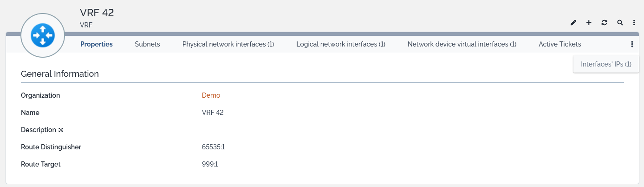Click the pencil icon to edit VRF
The height and width of the screenshot is (187, 644).
coord(573,22)
